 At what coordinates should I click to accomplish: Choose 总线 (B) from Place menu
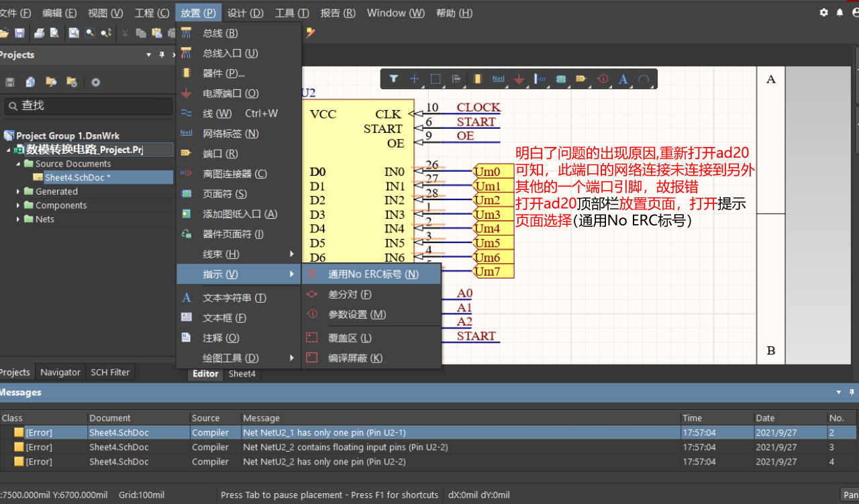238,33
